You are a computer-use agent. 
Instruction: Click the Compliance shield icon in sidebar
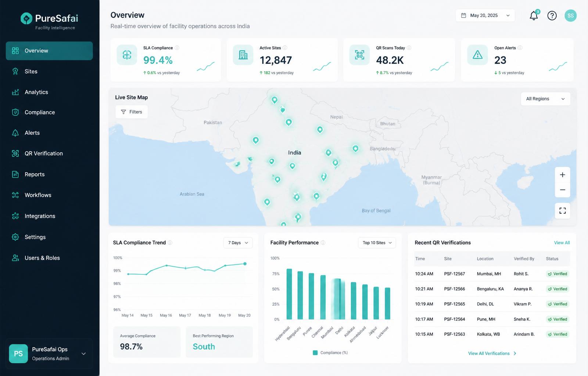pyautogui.click(x=15, y=112)
